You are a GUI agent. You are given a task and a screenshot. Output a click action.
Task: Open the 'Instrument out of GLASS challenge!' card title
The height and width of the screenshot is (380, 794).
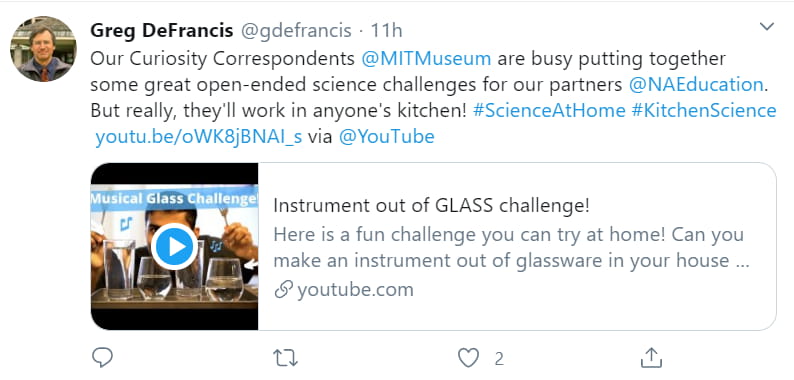click(431, 206)
